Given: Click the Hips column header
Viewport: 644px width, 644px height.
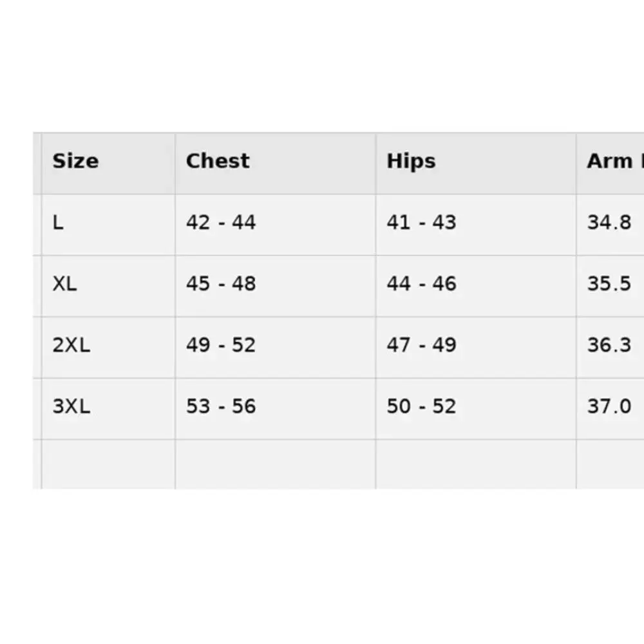Looking at the screenshot, I should pyautogui.click(x=411, y=162).
